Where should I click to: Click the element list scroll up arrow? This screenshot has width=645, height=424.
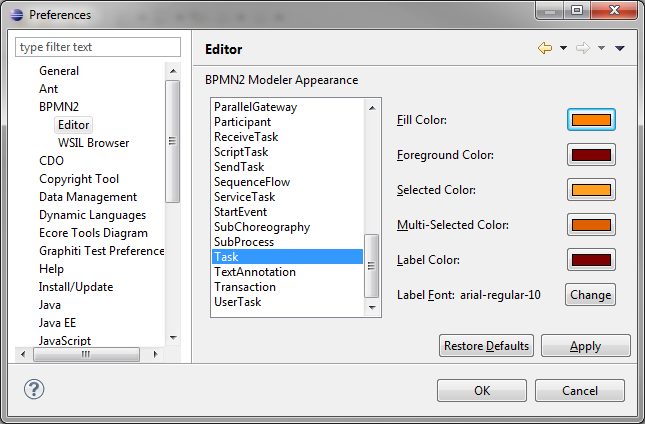(372, 108)
